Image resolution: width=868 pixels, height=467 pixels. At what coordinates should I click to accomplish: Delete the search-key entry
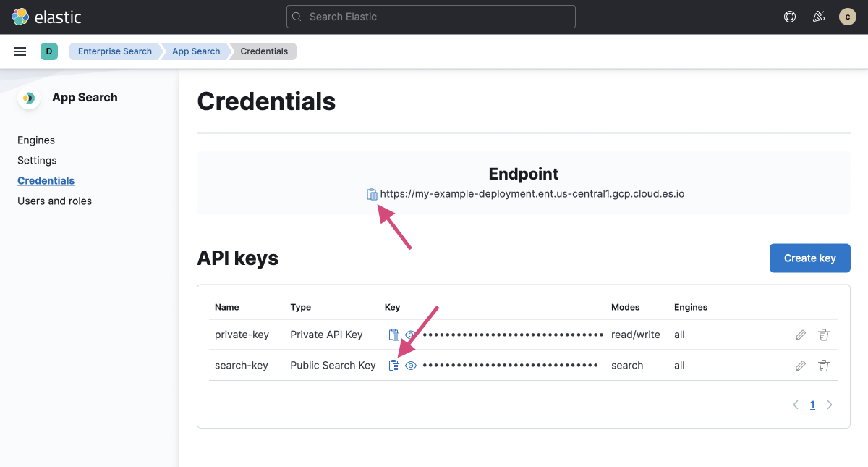coord(823,366)
